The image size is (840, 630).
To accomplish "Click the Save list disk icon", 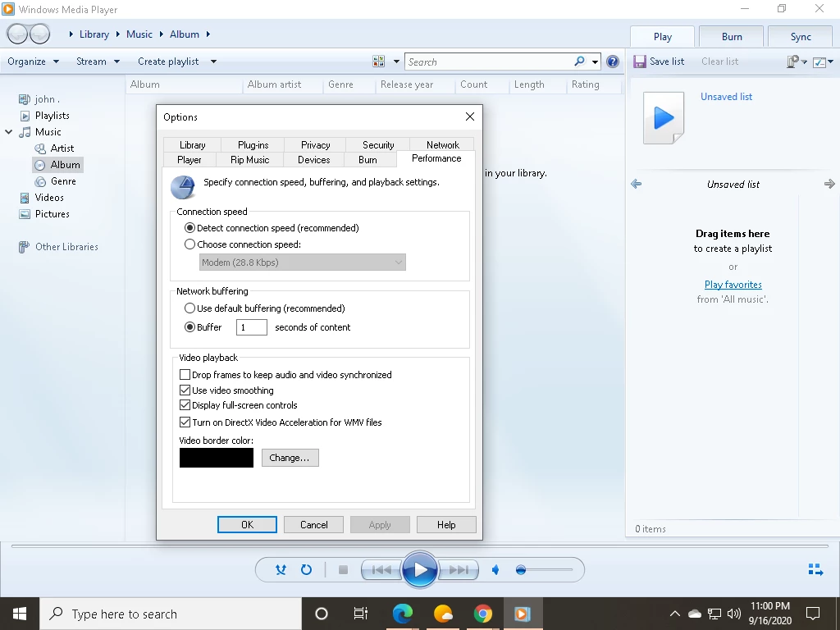I will pos(639,62).
